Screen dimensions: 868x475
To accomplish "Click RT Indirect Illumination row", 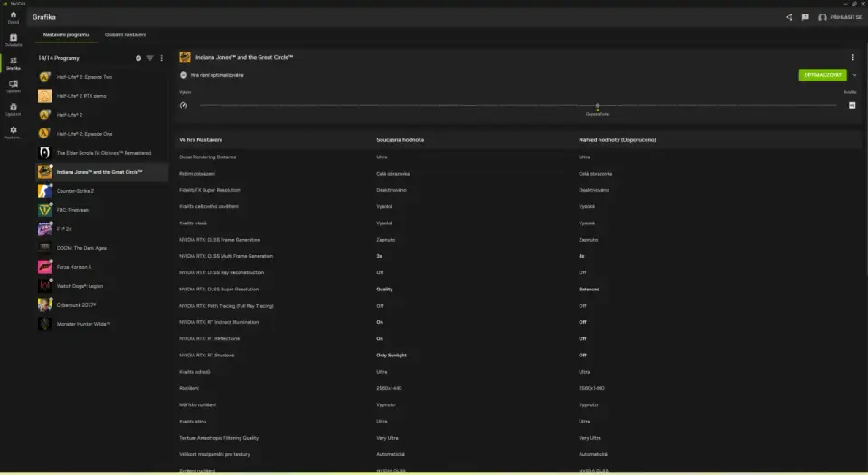I will pyautogui.click(x=518, y=322).
